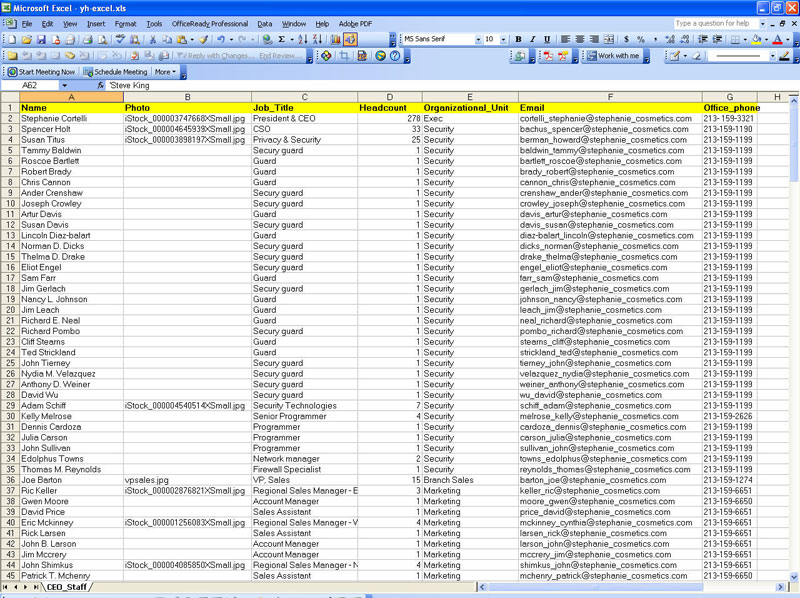Open the Insert menu
The width and height of the screenshot is (800, 598).
pos(96,24)
